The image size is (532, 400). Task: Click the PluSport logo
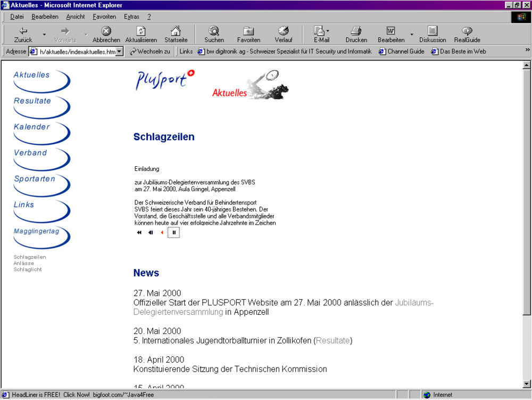(x=165, y=80)
